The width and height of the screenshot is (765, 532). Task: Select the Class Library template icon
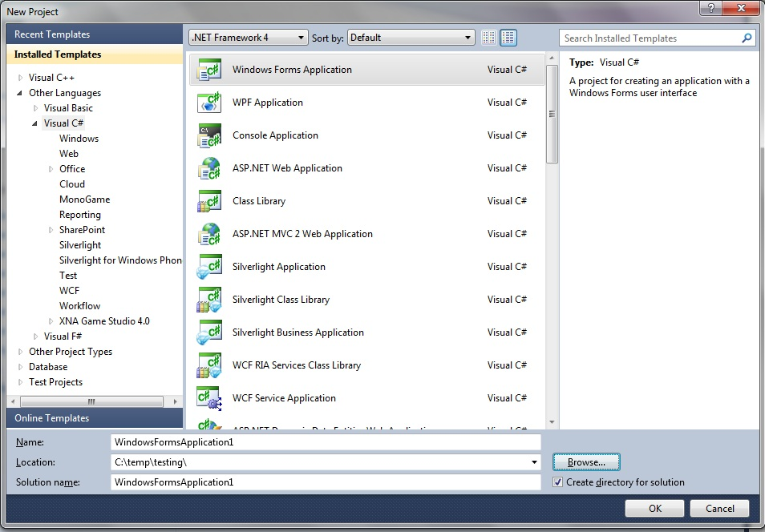pyautogui.click(x=209, y=201)
